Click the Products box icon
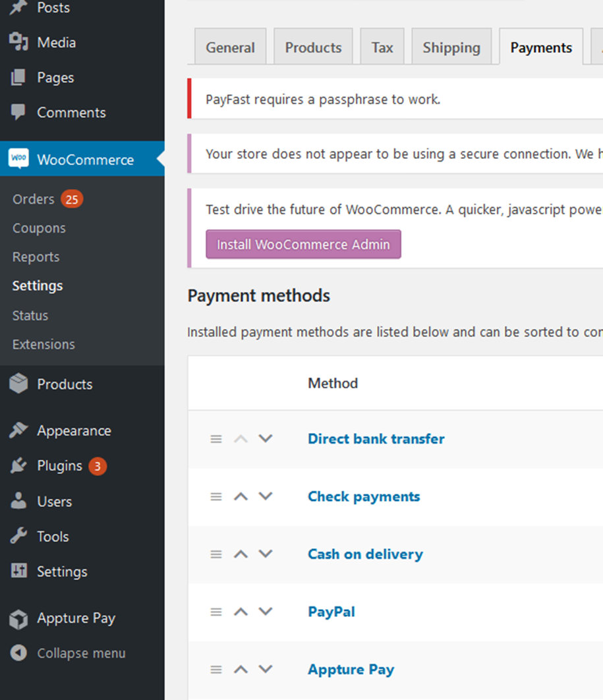603x700 pixels. click(18, 384)
